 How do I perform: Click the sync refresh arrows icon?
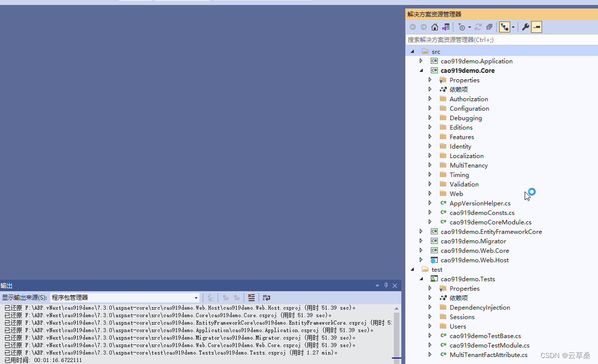pyautogui.click(x=478, y=27)
